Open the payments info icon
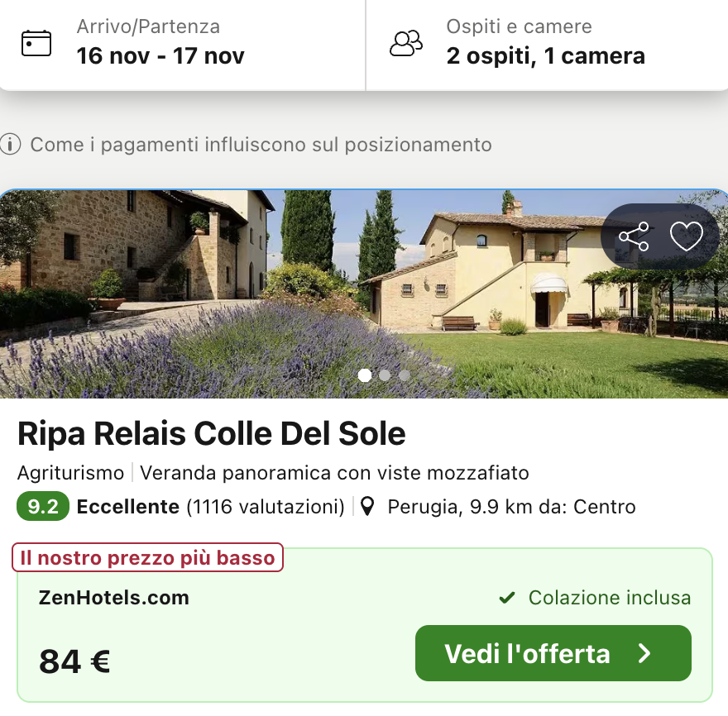 point(10,145)
